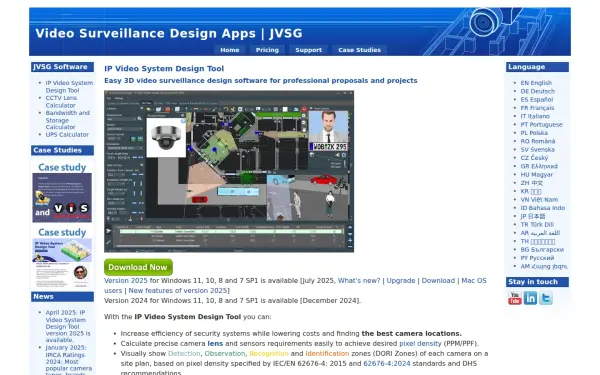Click the site title Video Surveillance Design Apps
Viewport: 600px width, 375px height.
point(169,33)
